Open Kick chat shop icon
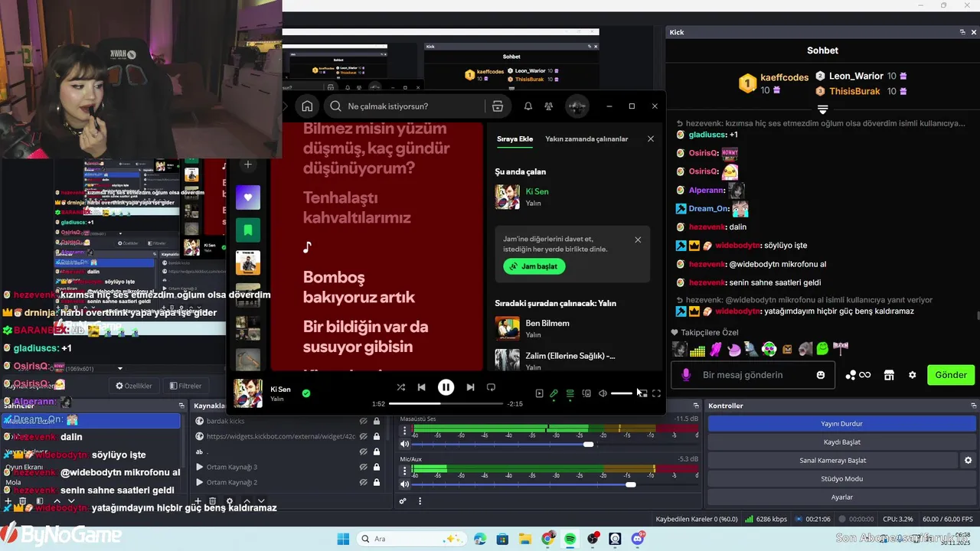 889,375
